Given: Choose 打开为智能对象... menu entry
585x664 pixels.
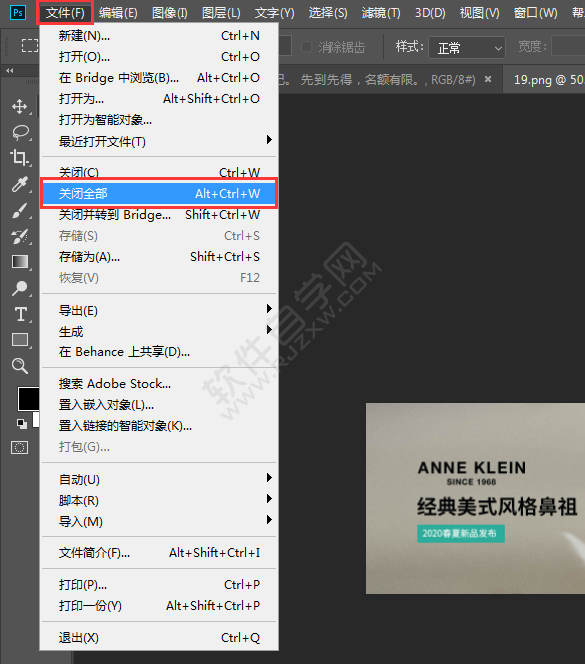Looking at the screenshot, I should pyautogui.click(x=159, y=120).
